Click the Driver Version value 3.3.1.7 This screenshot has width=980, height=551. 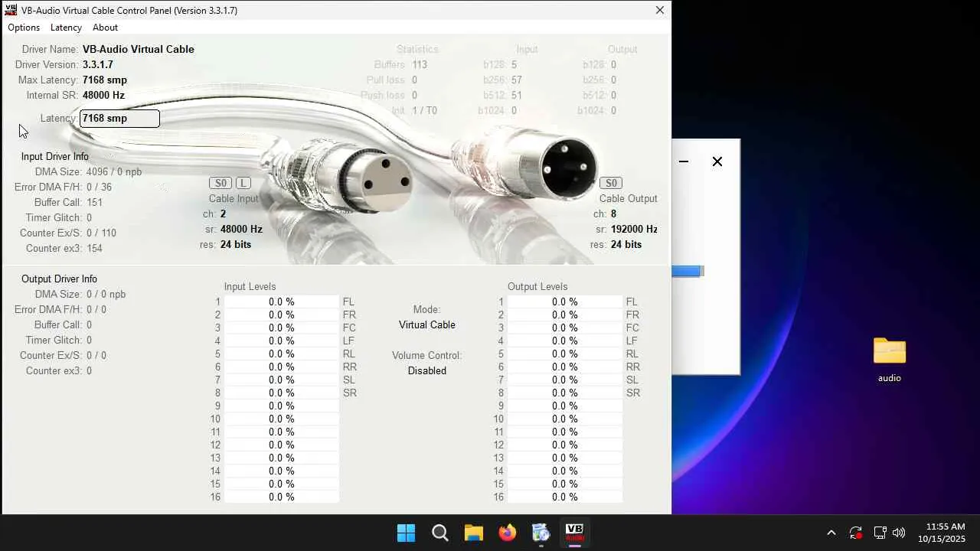click(x=98, y=64)
